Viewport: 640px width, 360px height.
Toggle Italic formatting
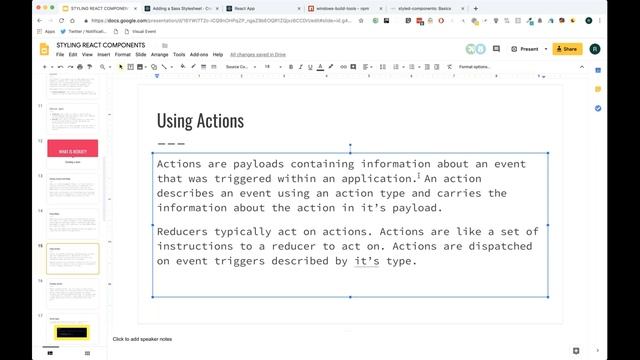coord(300,67)
